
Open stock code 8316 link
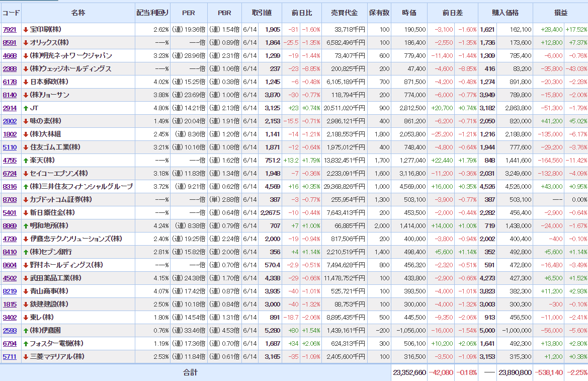click(10, 187)
